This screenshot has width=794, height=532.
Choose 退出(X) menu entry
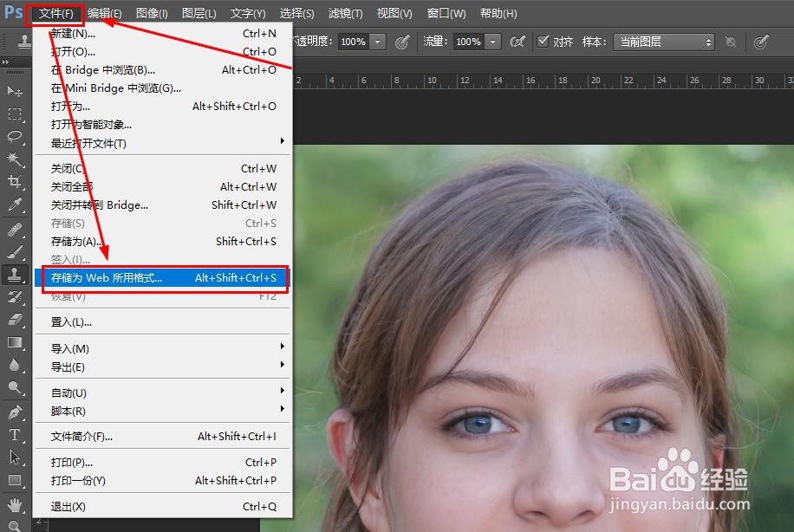[163, 506]
